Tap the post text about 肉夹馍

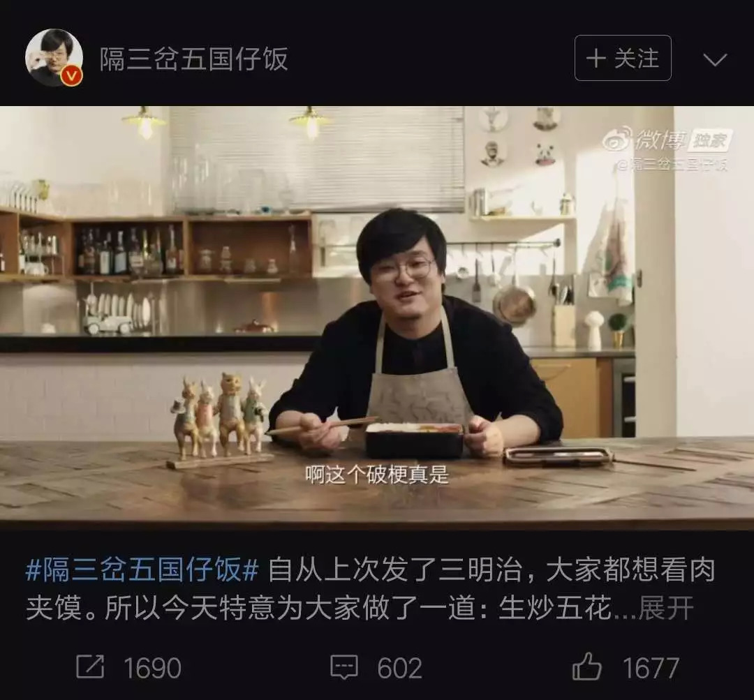pos(360,589)
